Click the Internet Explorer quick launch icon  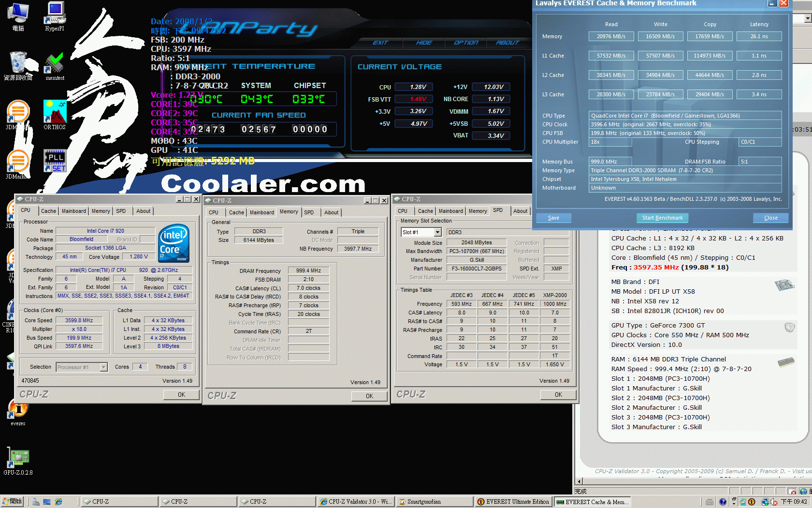point(58,502)
